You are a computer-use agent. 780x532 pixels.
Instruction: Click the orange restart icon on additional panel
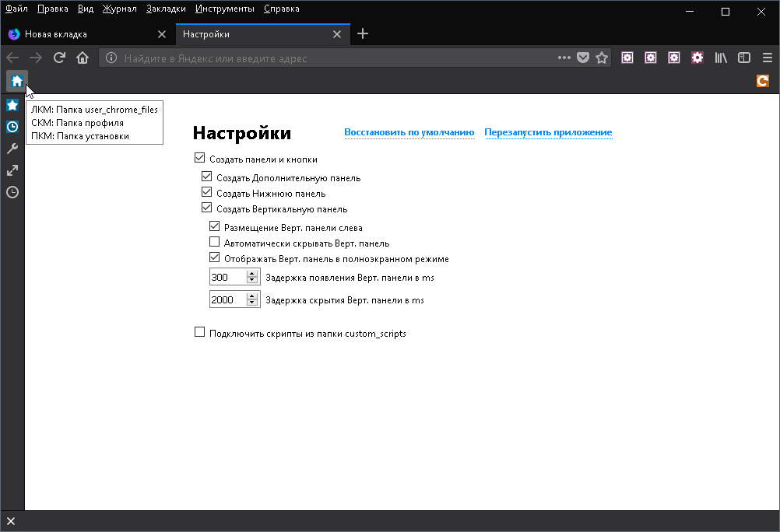(x=763, y=81)
